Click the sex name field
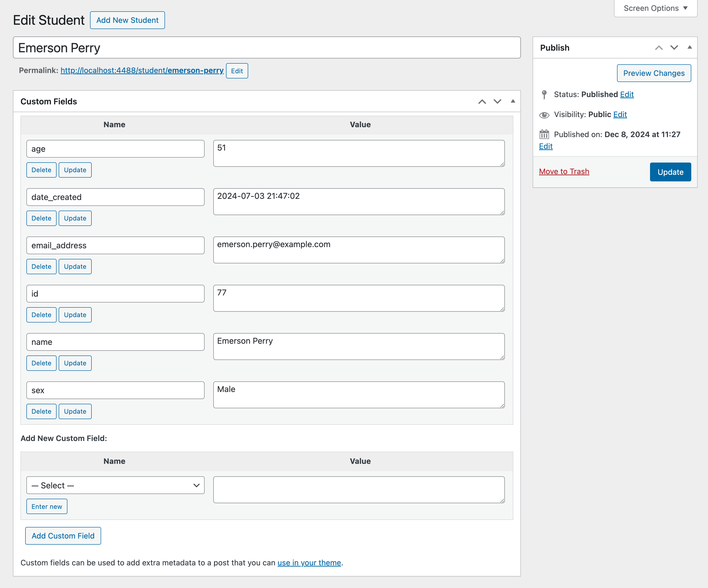708x588 pixels. pos(115,390)
